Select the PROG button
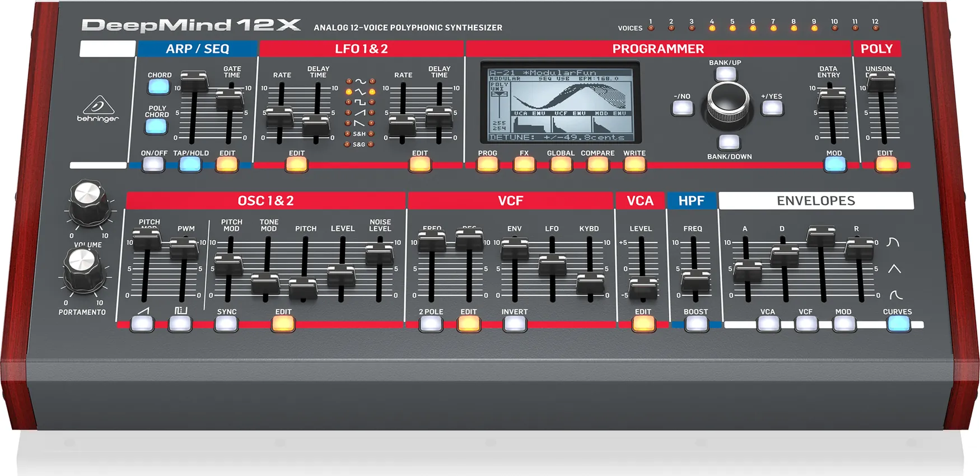The image size is (980, 476). [487, 164]
